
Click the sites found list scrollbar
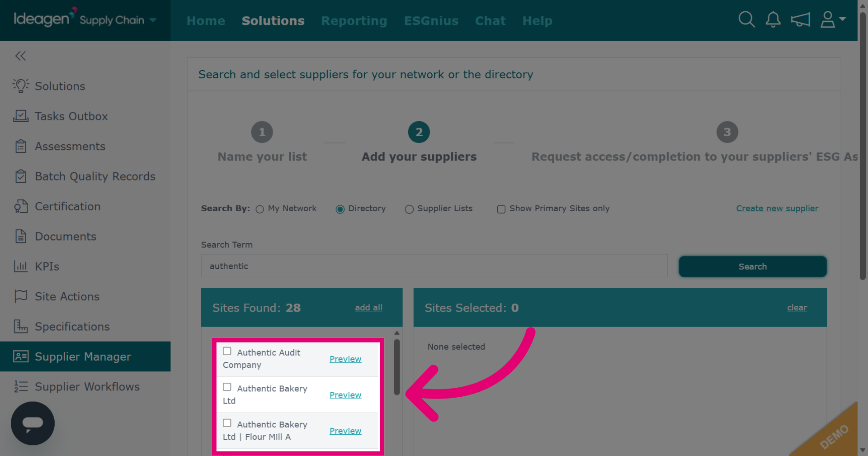point(396,367)
